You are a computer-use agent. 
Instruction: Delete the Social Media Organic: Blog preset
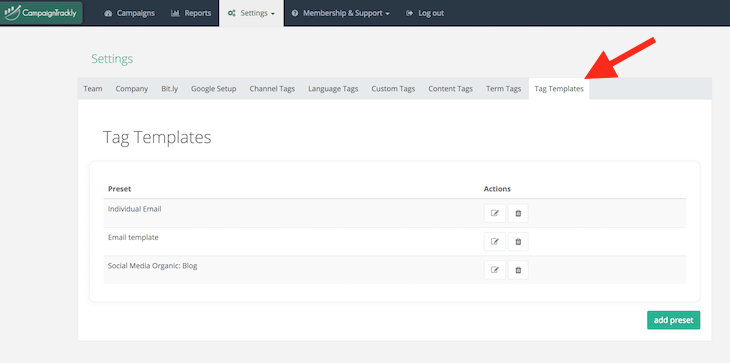pos(518,270)
